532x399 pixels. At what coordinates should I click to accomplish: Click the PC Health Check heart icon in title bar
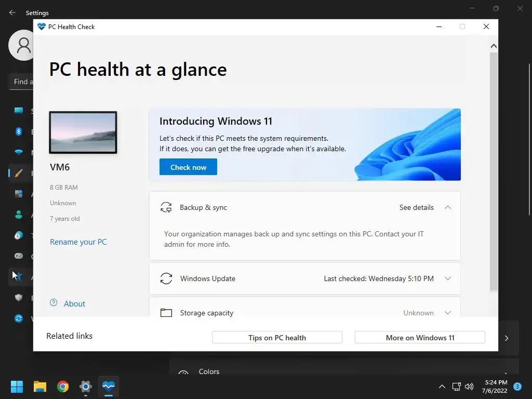[42, 26]
